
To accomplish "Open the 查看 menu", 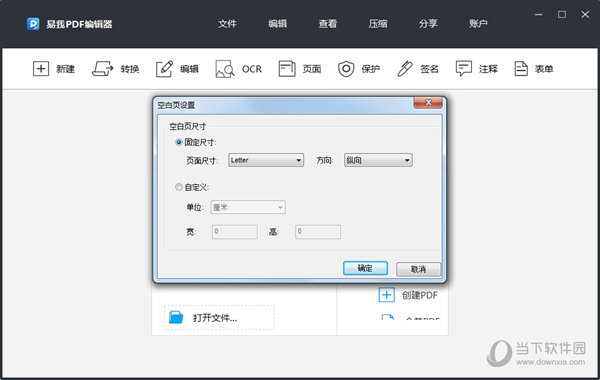I will [328, 24].
